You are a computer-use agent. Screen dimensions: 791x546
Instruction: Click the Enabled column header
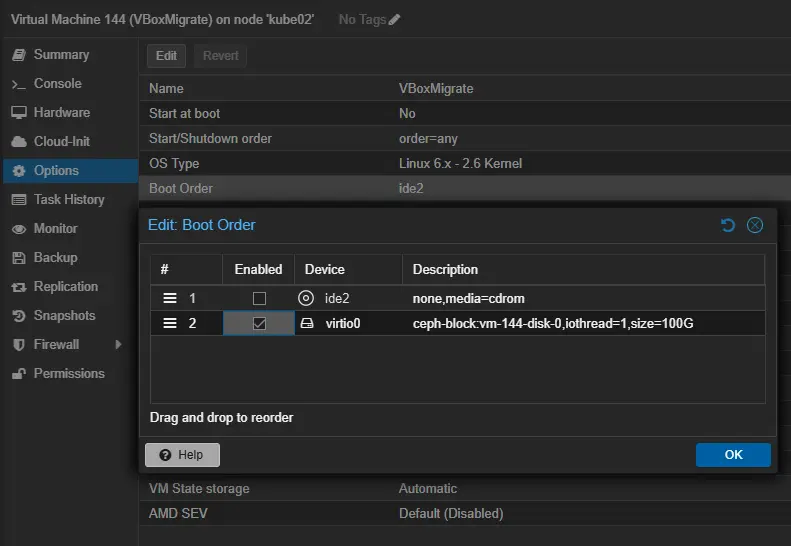pos(258,269)
